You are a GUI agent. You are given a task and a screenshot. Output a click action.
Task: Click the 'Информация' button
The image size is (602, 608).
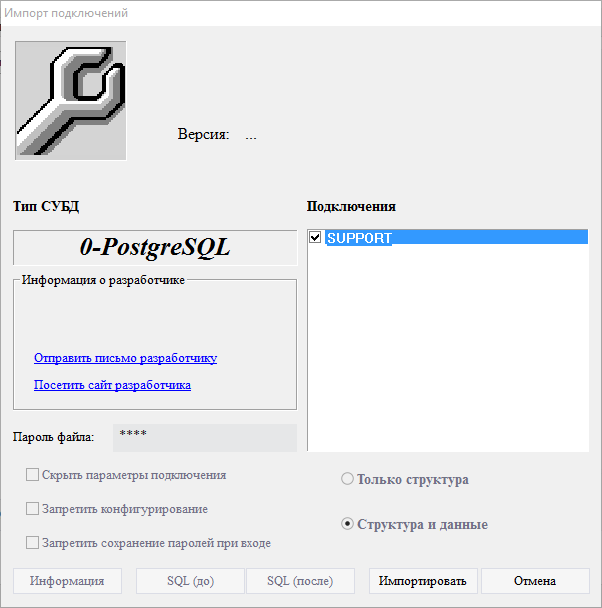point(67,581)
